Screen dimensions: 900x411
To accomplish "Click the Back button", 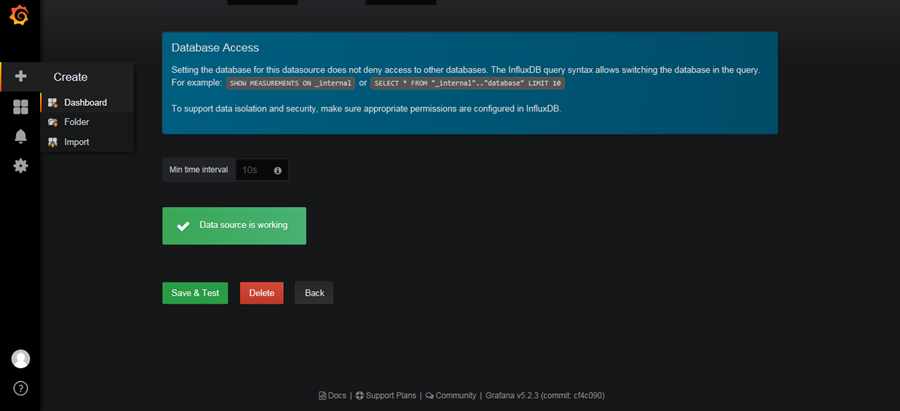I will [x=315, y=293].
